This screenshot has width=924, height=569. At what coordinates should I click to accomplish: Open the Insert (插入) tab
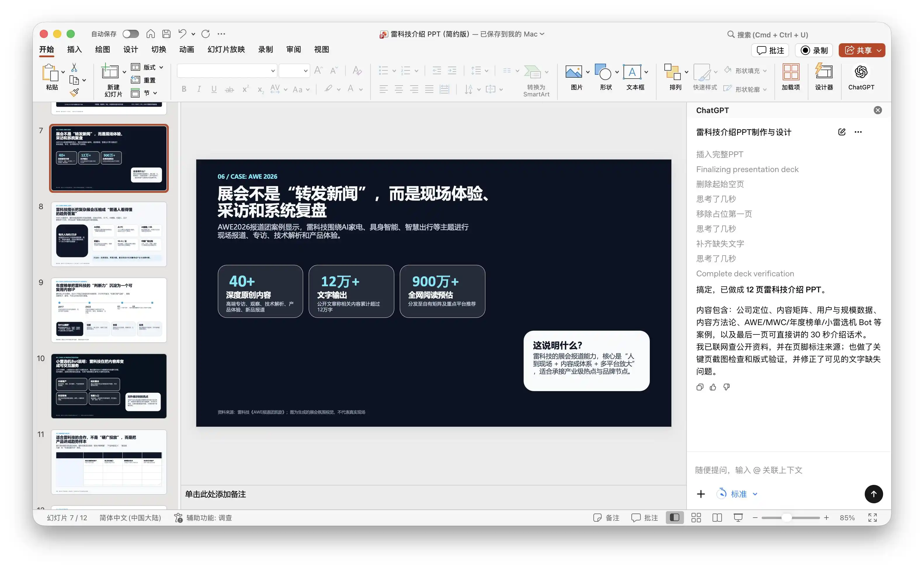coord(74,50)
